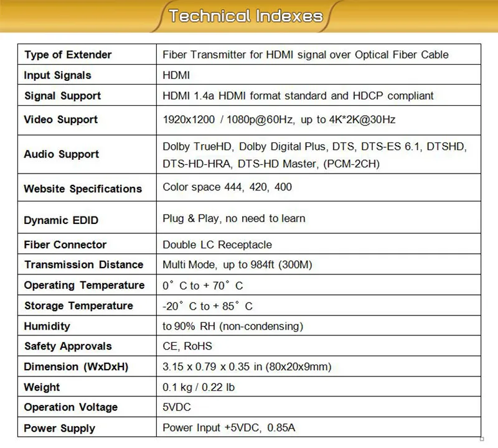The width and height of the screenshot is (498, 448).
Task: Click '3.15 x 0.79 x 0.35 in (80x20x9mm)'
Action: [247, 366]
